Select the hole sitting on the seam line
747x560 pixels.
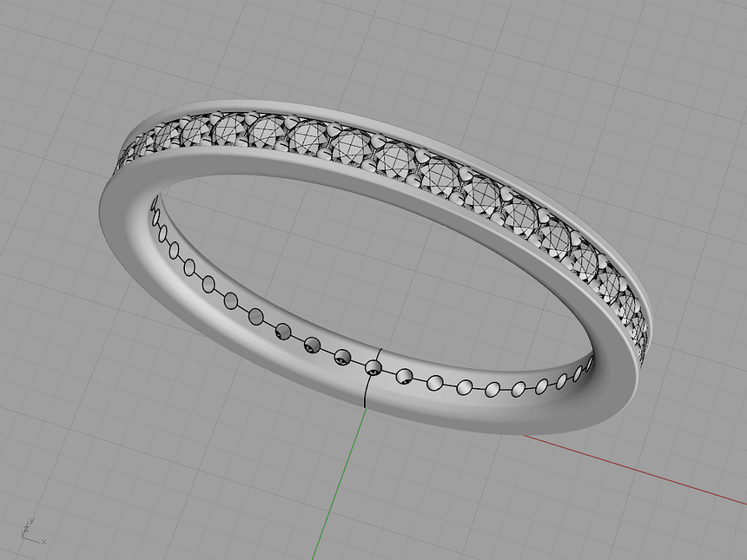coord(374,366)
